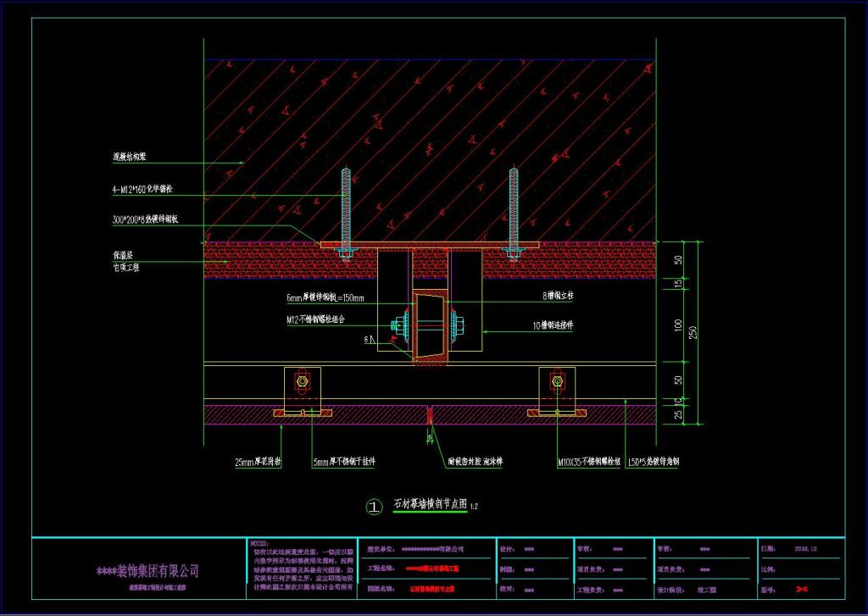Select the M10X35 stainless bolt label
Image resolution: width=868 pixels, height=616 pixels.
point(588,462)
